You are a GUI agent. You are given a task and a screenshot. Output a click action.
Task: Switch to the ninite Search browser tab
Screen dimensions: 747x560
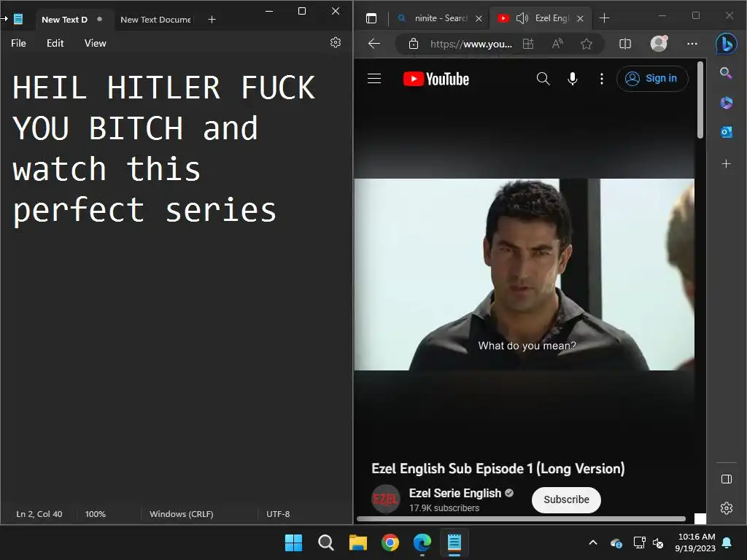click(441, 18)
